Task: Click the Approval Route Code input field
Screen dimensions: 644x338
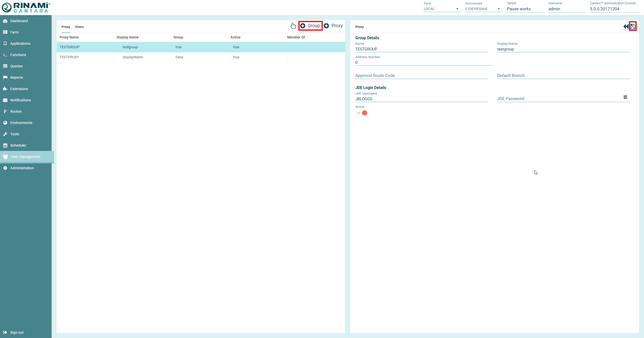Action: (x=403, y=75)
